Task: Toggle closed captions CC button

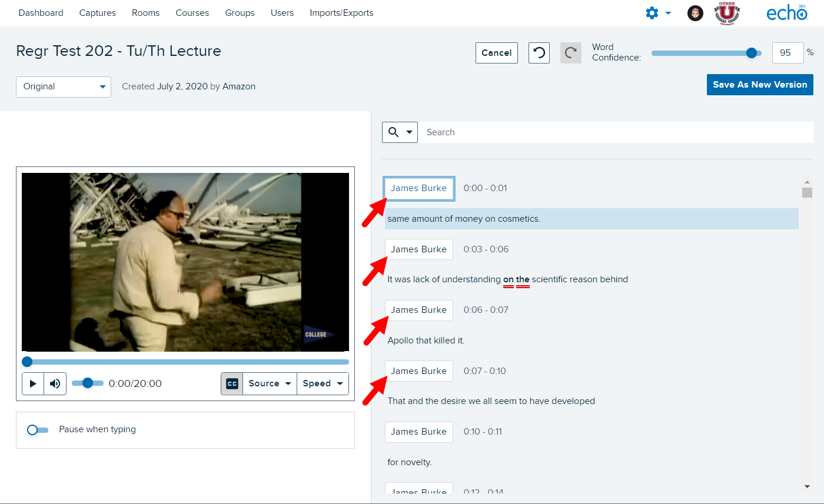Action: [232, 383]
